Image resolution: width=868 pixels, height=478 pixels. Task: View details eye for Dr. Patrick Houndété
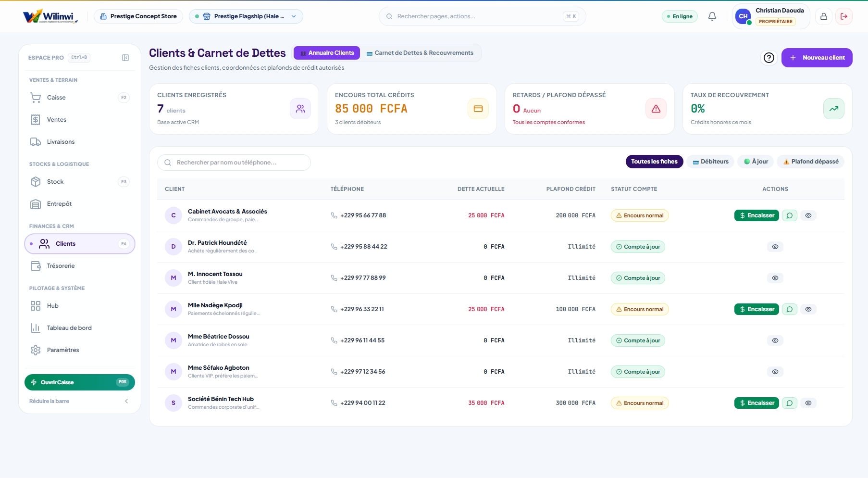775,247
